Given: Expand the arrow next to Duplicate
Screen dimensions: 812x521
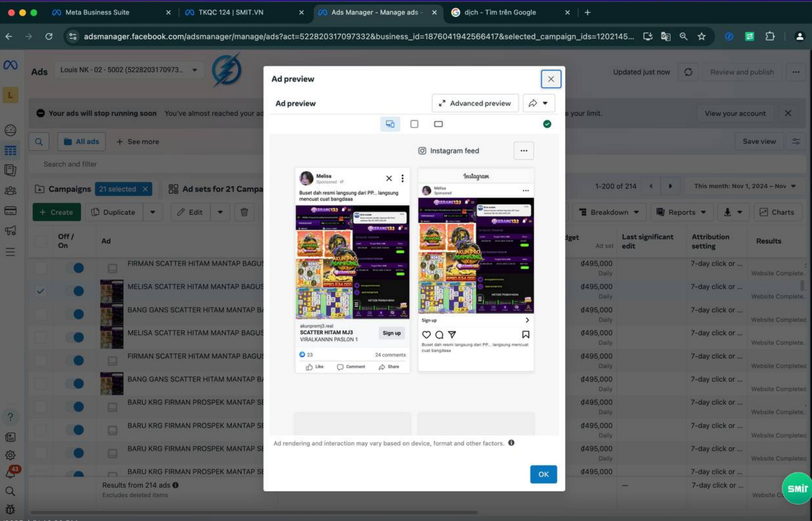Looking at the screenshot, I should pos(153,212).
